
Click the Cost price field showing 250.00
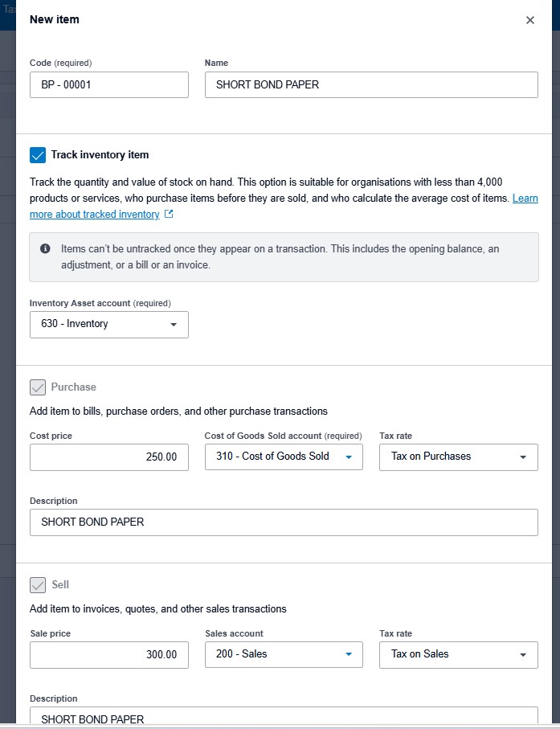click(x=109, y=457)
